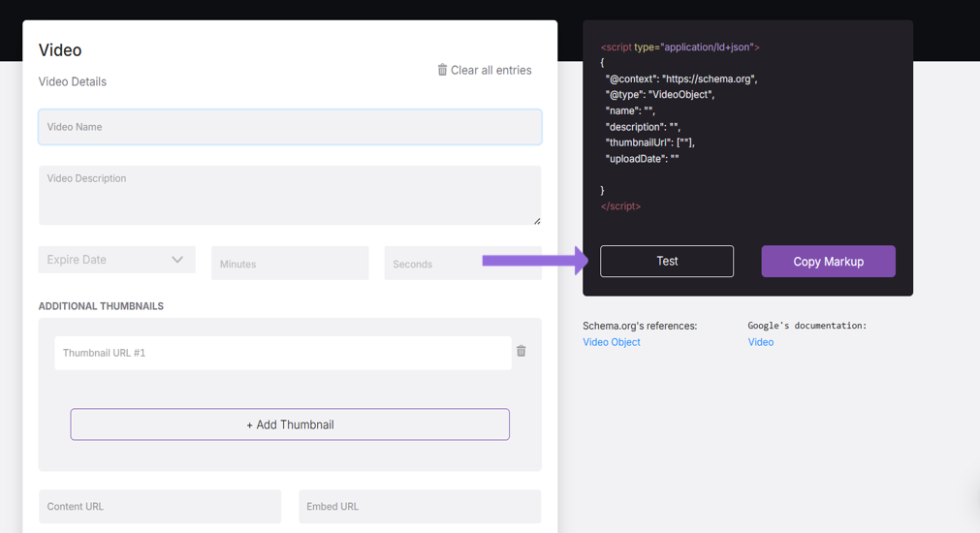Click the Clear all entries trash icon
This screenshot has height=533, width=980.
tap(442, 70)
